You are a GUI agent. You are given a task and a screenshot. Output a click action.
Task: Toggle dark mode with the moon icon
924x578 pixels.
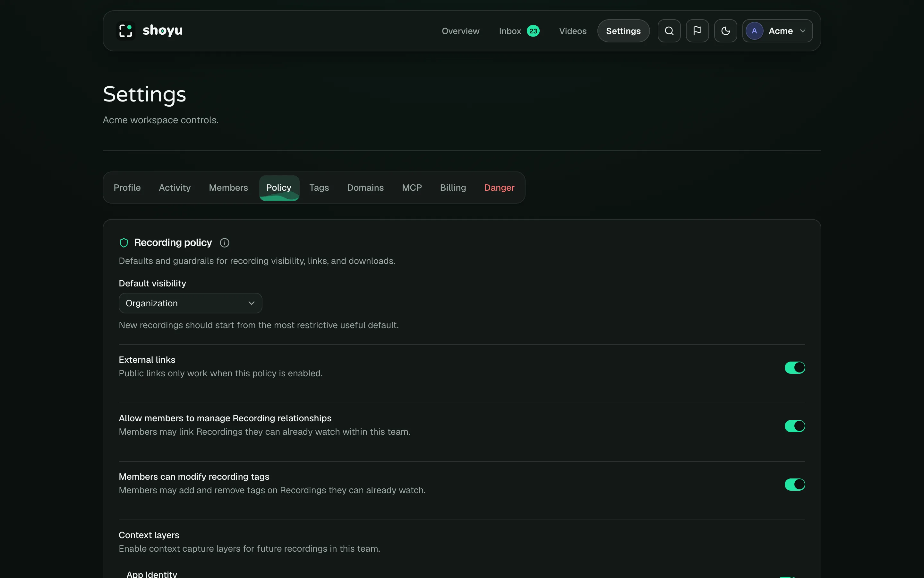coord(725,31)
